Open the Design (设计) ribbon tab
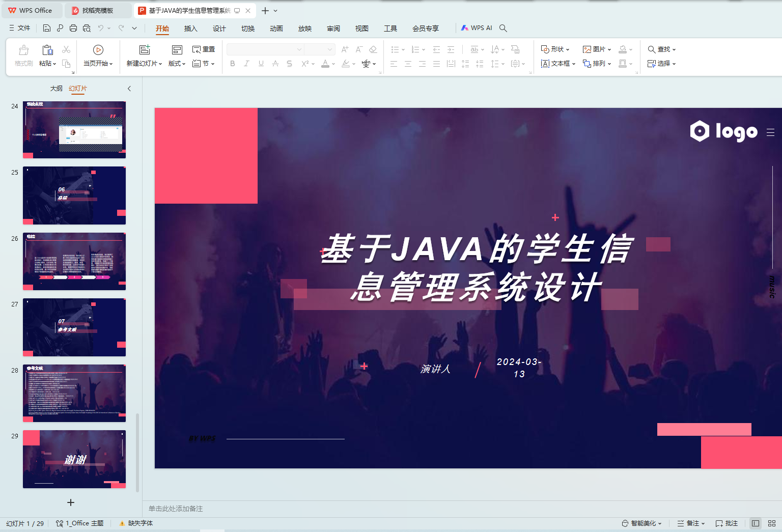This screenshot has width=782, height=532. pos(219,29)
